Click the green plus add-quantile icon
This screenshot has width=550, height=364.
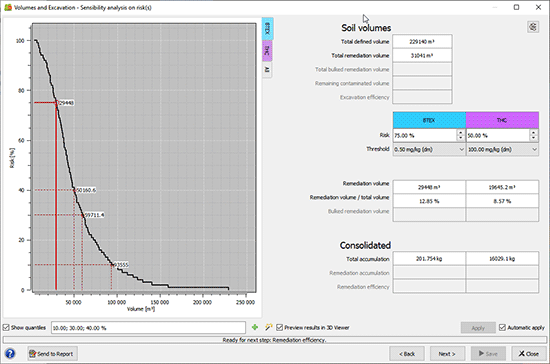coord(255,327)
